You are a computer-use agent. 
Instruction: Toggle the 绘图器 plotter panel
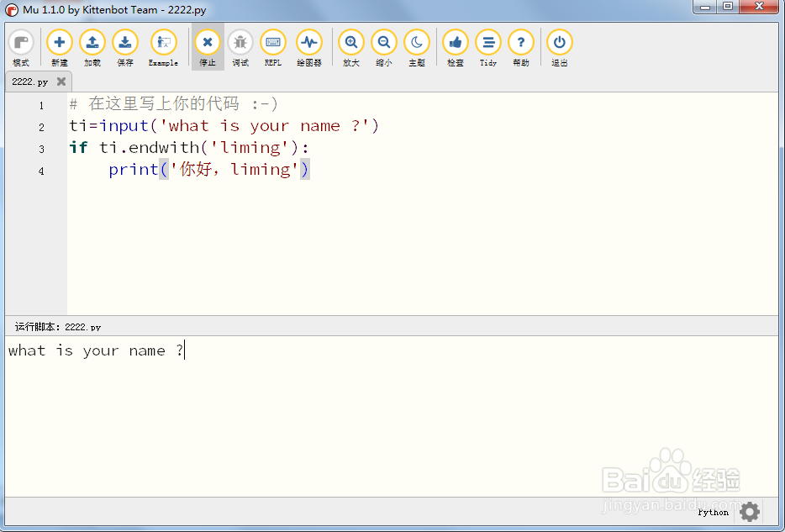click(308, 42)
